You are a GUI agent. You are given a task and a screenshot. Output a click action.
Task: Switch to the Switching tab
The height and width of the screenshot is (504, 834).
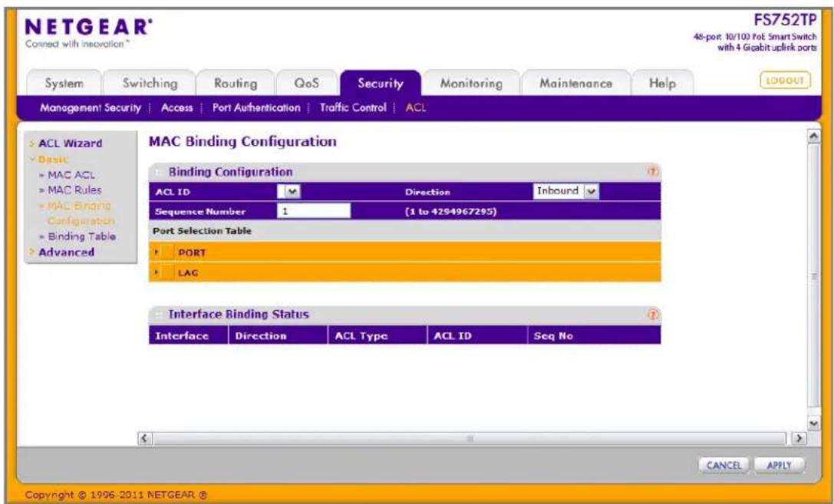(x=150, y=84)
